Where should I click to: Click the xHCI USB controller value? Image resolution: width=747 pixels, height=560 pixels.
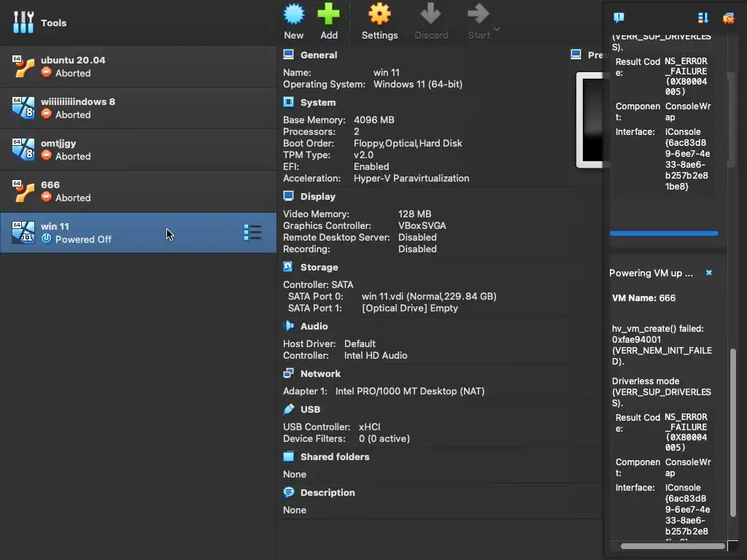coord(369,427)
